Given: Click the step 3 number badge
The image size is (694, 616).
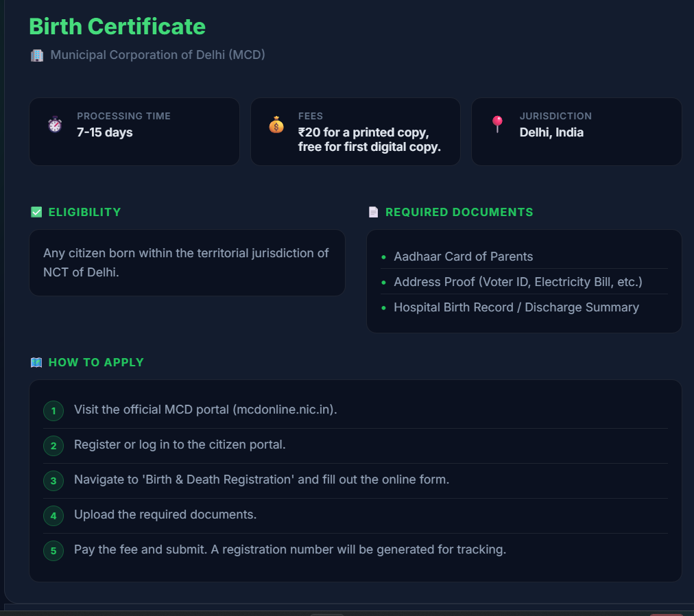Looking at the screenshot, I should click(x=53, y=480).
